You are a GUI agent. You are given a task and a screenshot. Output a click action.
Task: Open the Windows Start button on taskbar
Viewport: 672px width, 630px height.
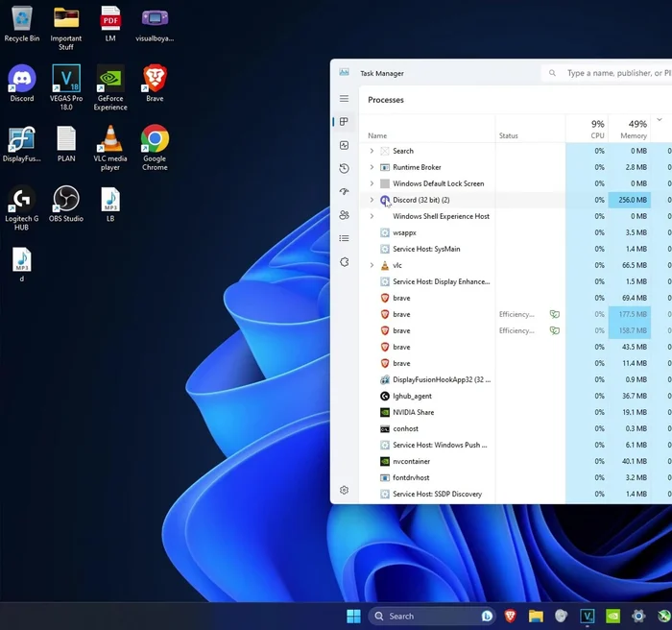[x=353, y=616]
